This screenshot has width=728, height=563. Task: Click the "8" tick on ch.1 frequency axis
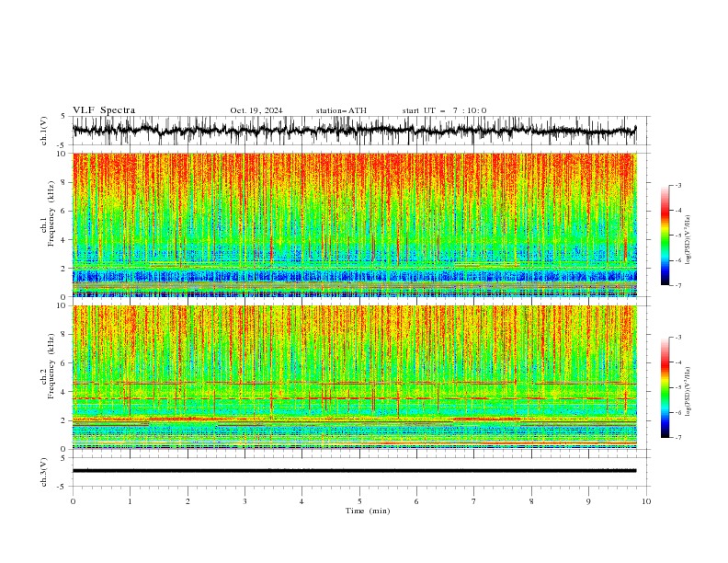coord(64,182)
